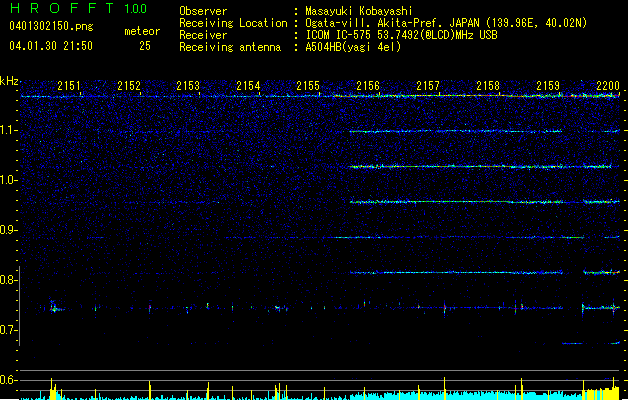Select the timestamp 04.01.30 21:50
The image size is (629, 400).
(51, 46)
